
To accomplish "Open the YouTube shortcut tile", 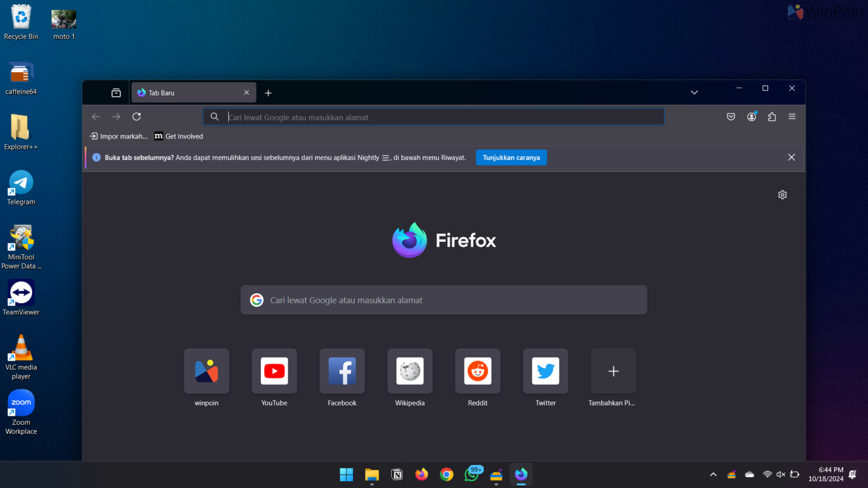I will click(x=274, y=371).
